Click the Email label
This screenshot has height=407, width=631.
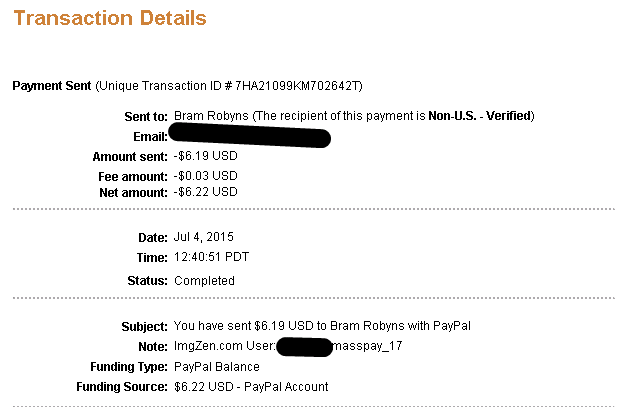149,136
